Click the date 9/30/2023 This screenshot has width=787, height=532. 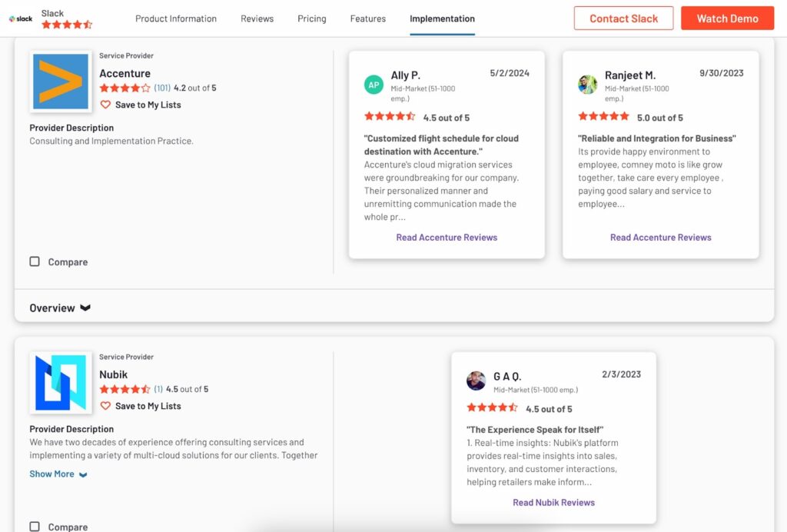721,73
